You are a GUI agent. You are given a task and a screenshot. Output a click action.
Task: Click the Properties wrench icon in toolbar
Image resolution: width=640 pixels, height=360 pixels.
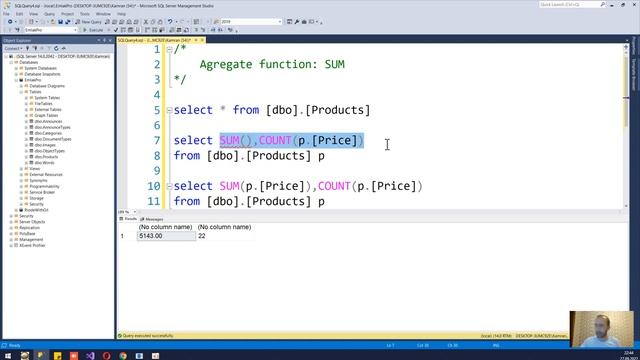(x=297, y=22)
